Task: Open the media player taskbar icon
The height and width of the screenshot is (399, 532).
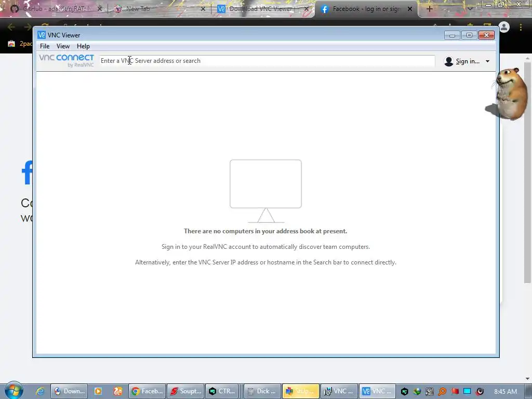Action: pyautogui.click(x=98, y=391)
